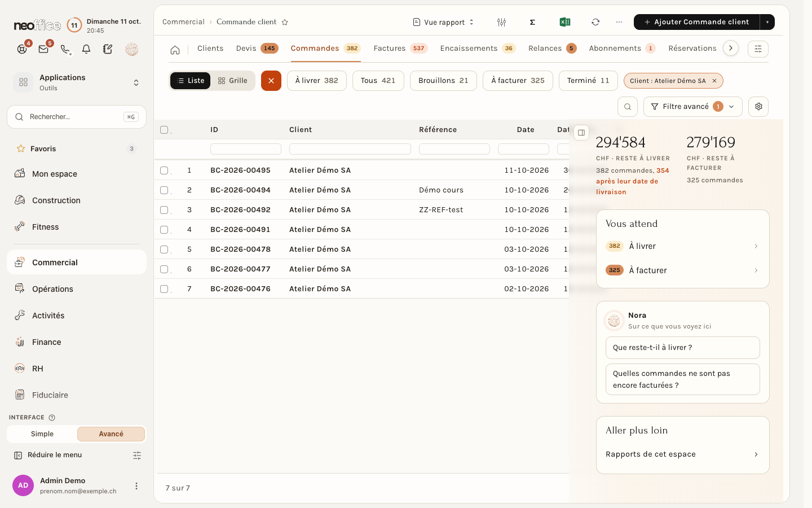812x508 pixels.
Task: Open the notifications bell
Action: coord(86,49)
